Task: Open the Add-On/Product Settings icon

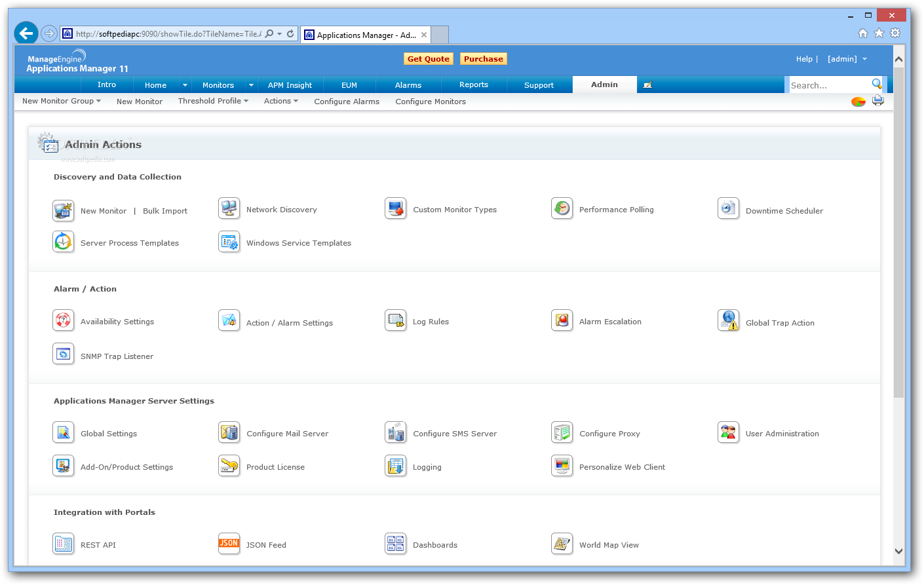Action: 64,466
